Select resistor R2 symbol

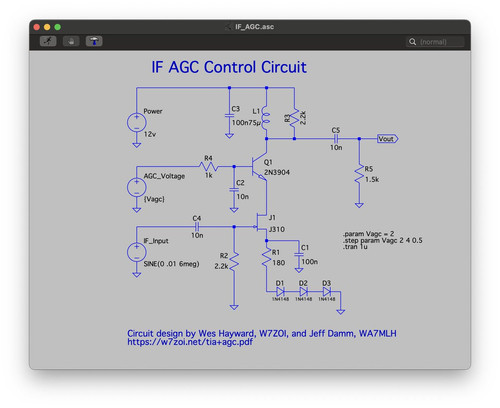234,261
